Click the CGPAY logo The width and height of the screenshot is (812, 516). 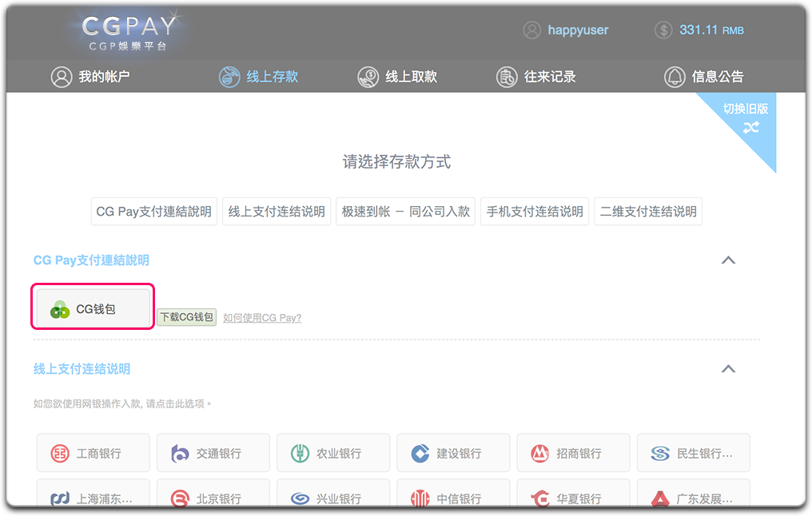click(128, 32)
